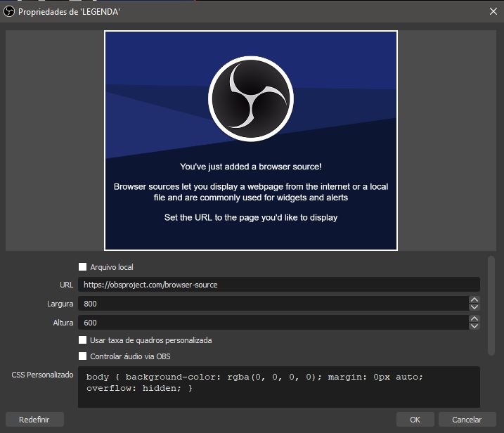504x433 pixels.
Task: Close the Propriedades de 'LEGENDA' dialog
Action: coord(492,11)
